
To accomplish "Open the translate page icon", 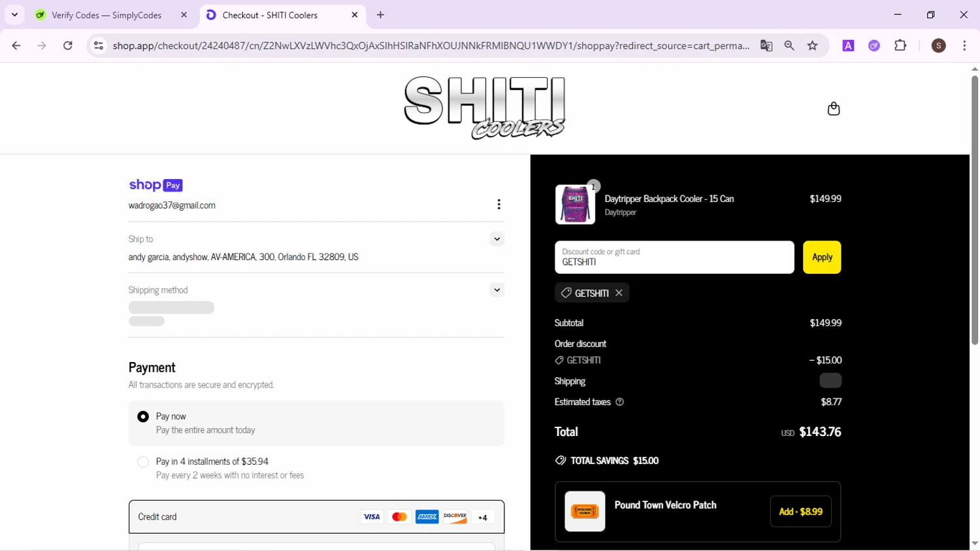I will click(766, 46).
